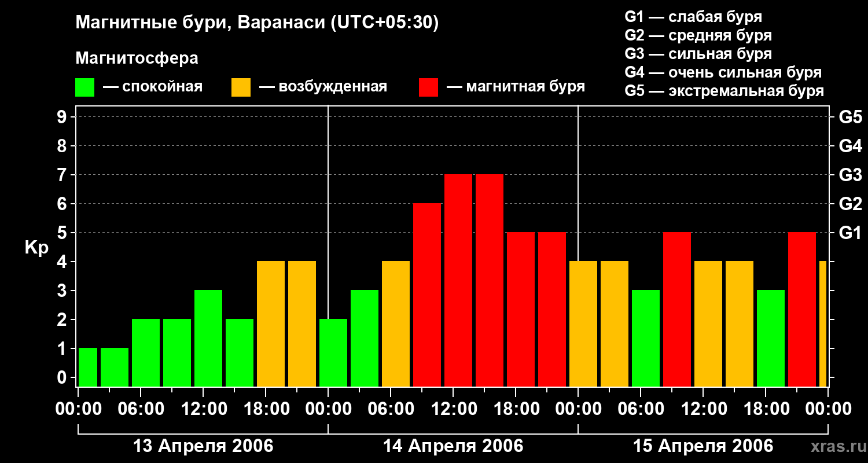This screenshot has height=463, width=868.
Task: Click the 'G5' label on the right axis
Action: (x=851, y=117)
